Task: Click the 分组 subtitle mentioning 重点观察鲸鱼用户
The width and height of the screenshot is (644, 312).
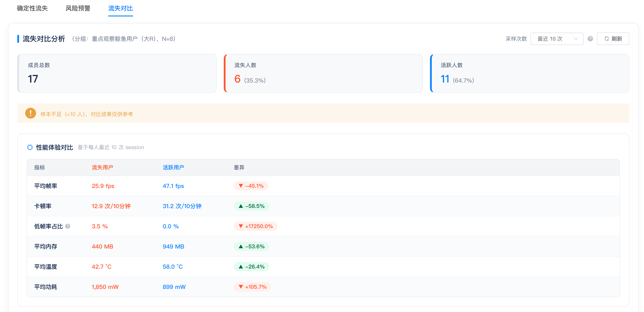Action: point(124,39)
